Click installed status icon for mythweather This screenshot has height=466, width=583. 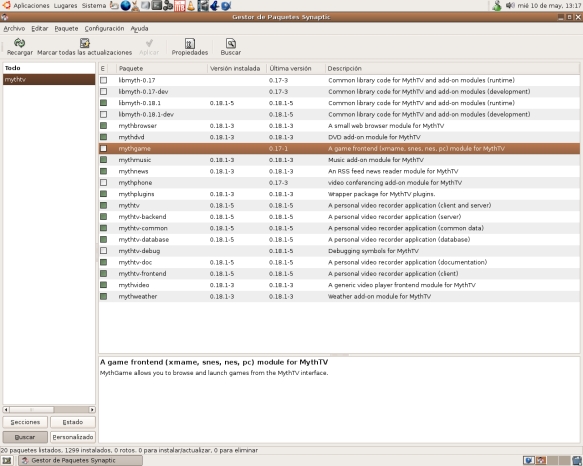click(103, 296)
